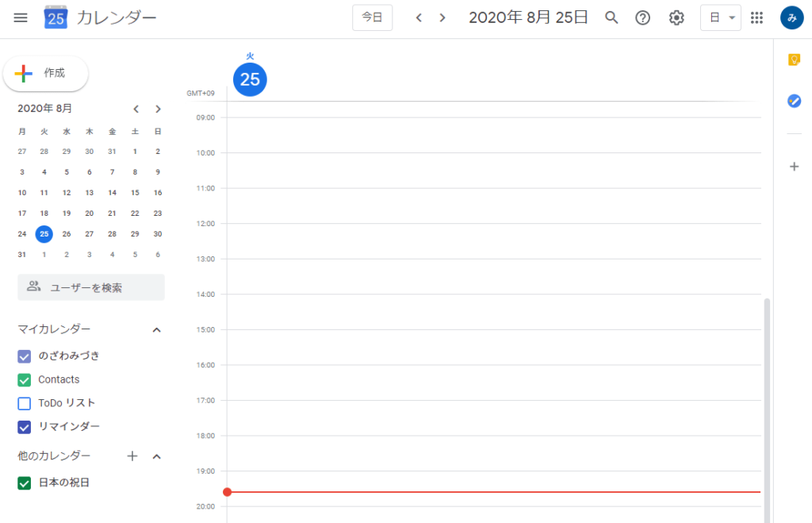Uncheck the 日本の祝日 calendar

[x=24, y=483]
